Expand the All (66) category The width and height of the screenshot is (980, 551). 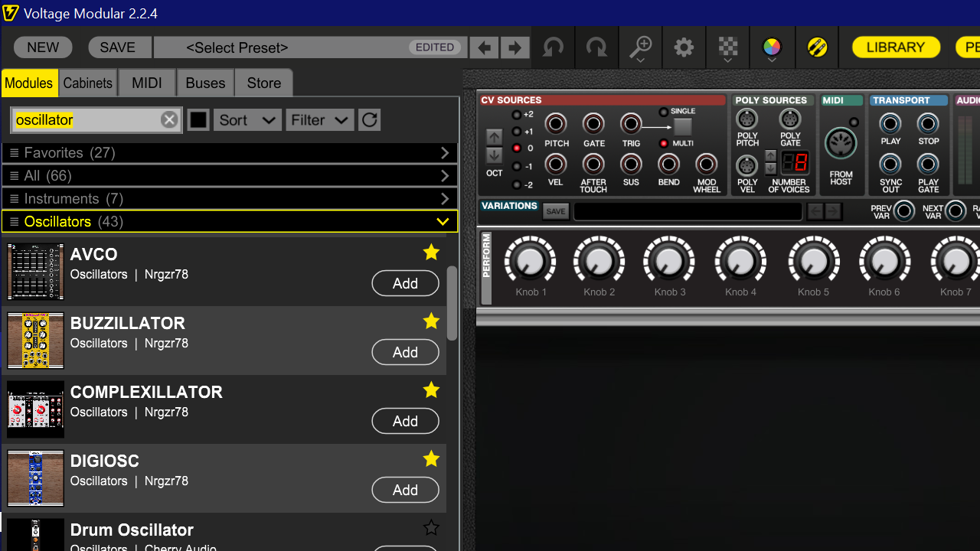point(230,176)
